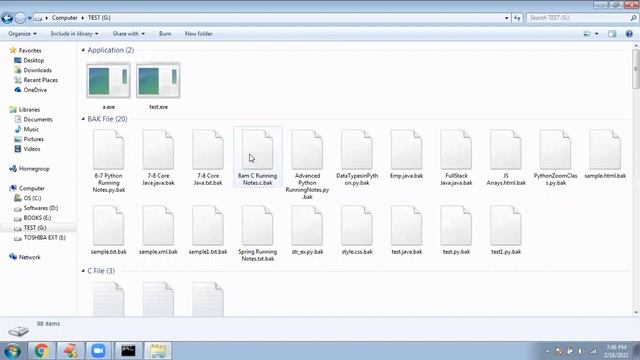Collapse the BAK File (20) group
The height and width of the screenshot is (360, 640).
click(83, 119)
